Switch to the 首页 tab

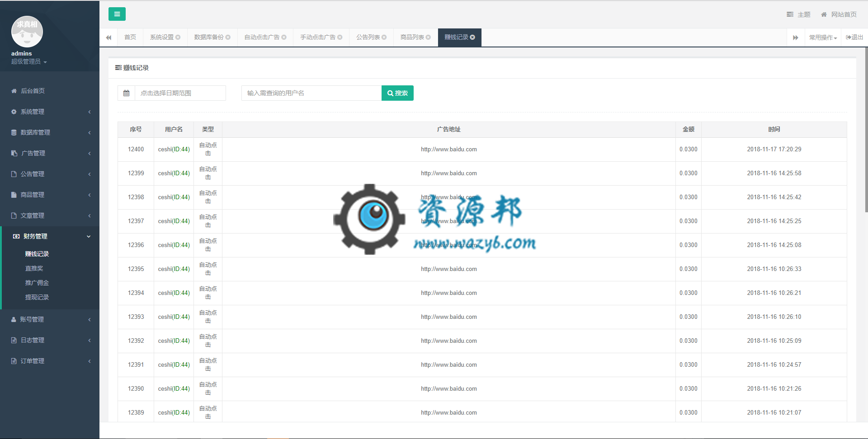click(130, 37)
